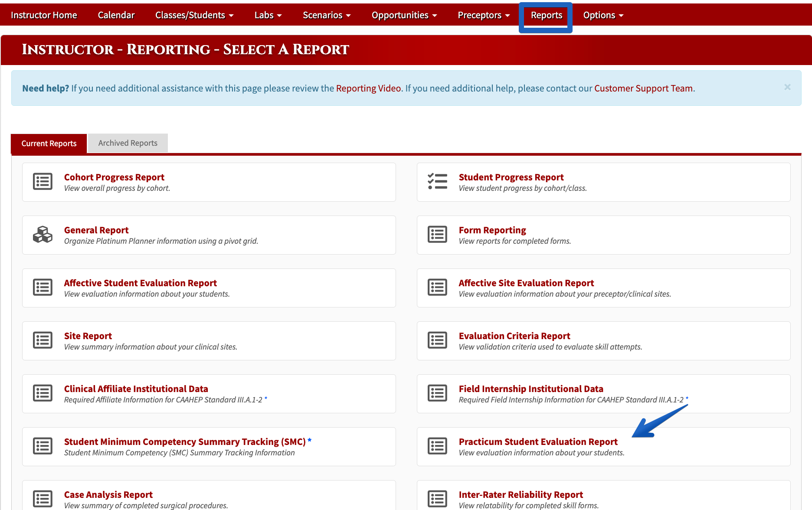Open Clinical Affiliate Institutional Data link

coord(136,389)
